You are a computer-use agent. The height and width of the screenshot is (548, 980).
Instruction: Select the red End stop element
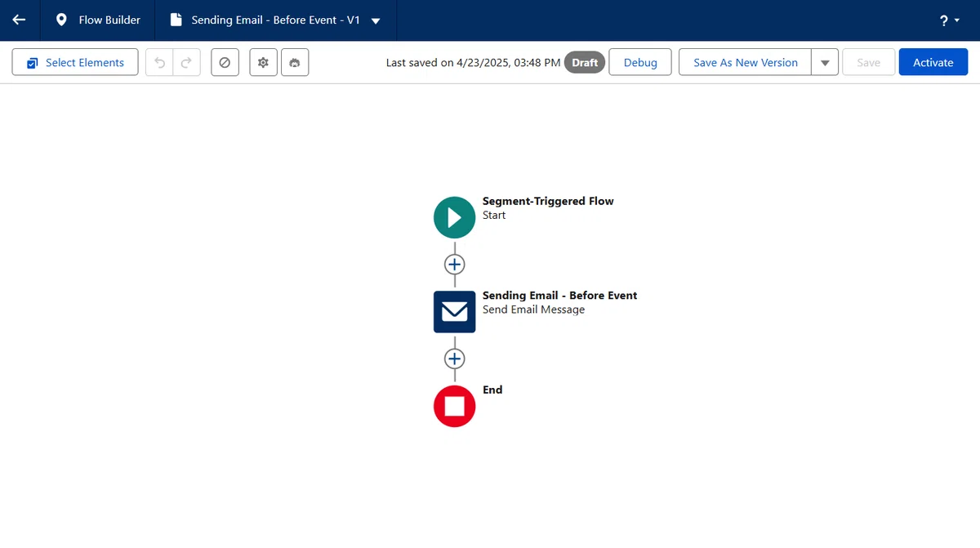[454, 406]
